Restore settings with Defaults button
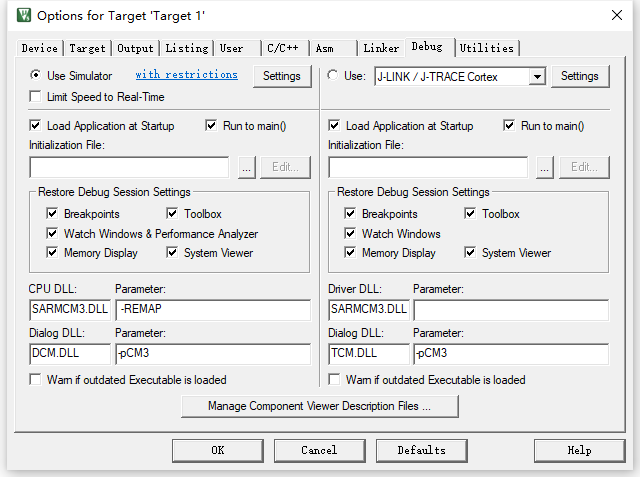Viewport: 640px width, 477px height. tap(421, 450)
